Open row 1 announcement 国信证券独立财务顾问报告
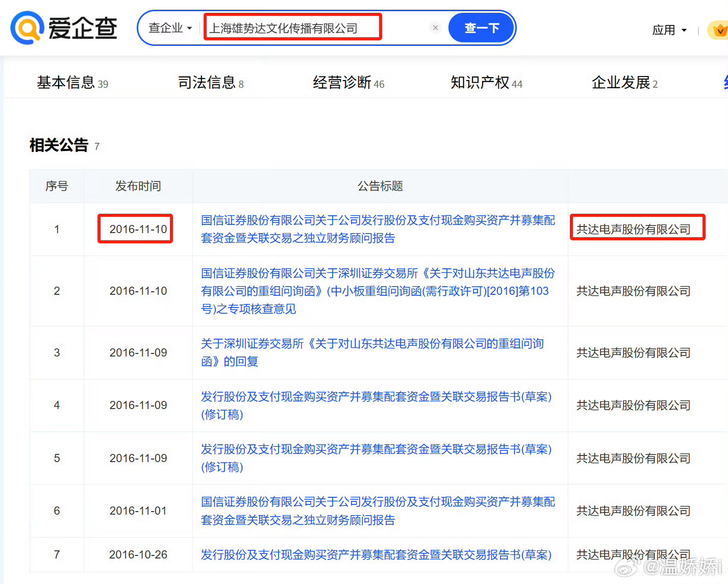Screen dimensions: 728x584 pos(378,229)
